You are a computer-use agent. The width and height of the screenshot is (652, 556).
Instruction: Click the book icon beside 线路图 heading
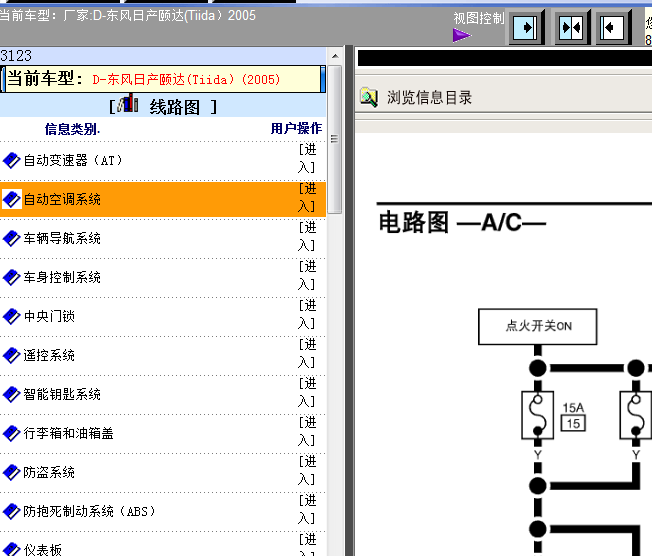tap(128, 104)
